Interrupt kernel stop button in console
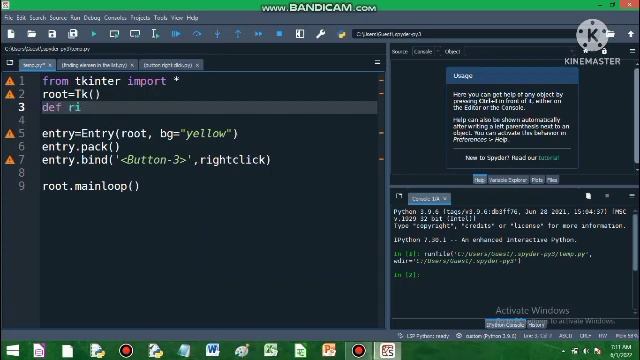 click(607, 196)
